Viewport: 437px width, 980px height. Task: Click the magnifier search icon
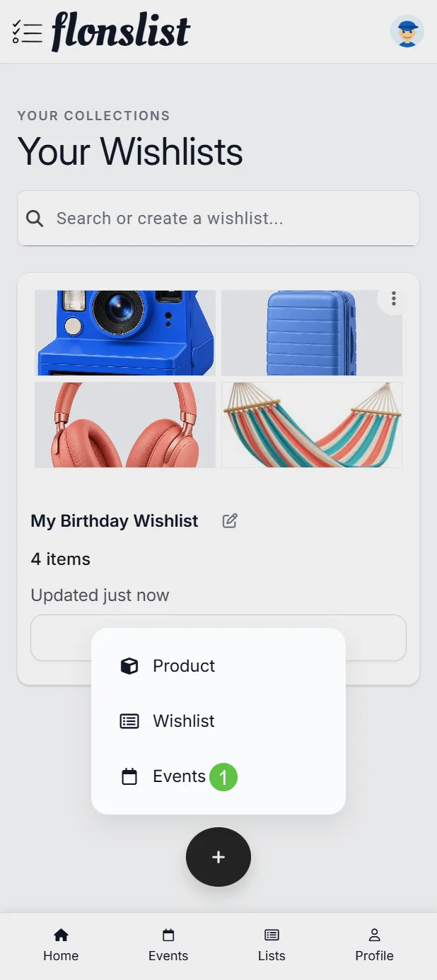pos(35,218)
